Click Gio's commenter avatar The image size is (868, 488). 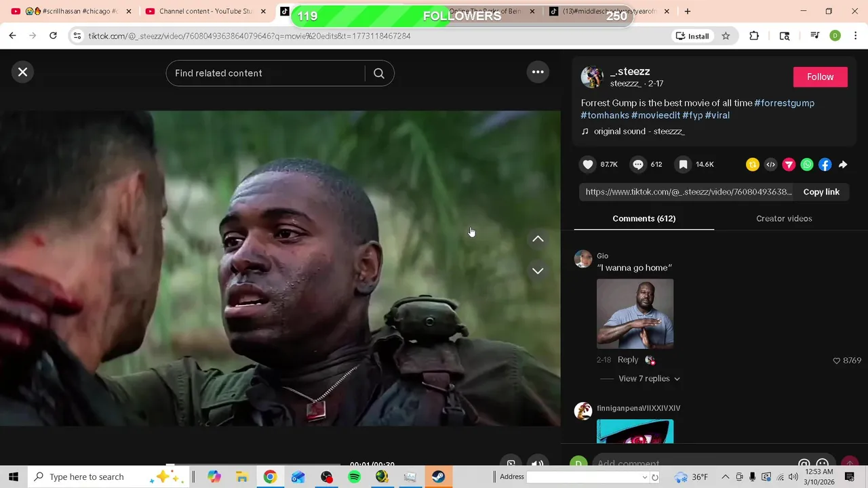583,258
